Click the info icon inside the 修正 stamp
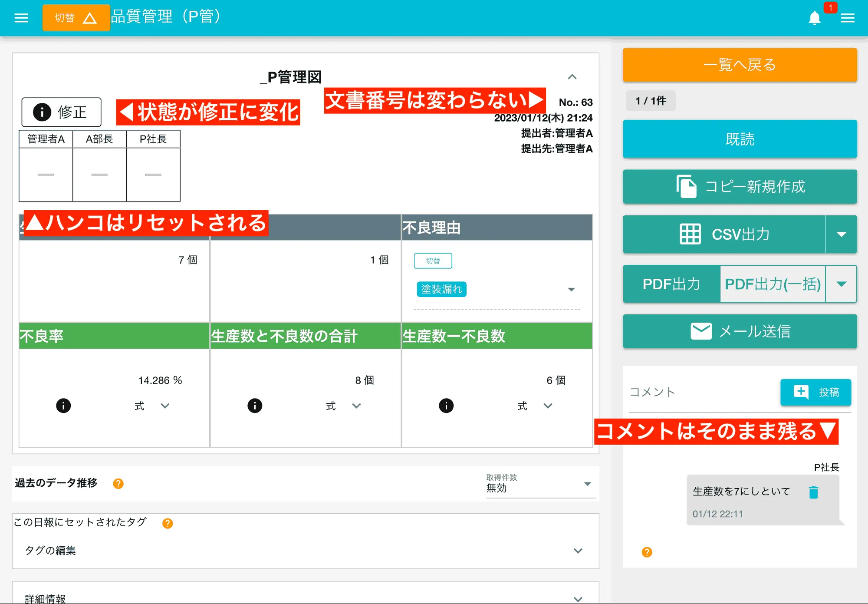The width and height of the screenshot is (868, 604). [x=42, y=111]
